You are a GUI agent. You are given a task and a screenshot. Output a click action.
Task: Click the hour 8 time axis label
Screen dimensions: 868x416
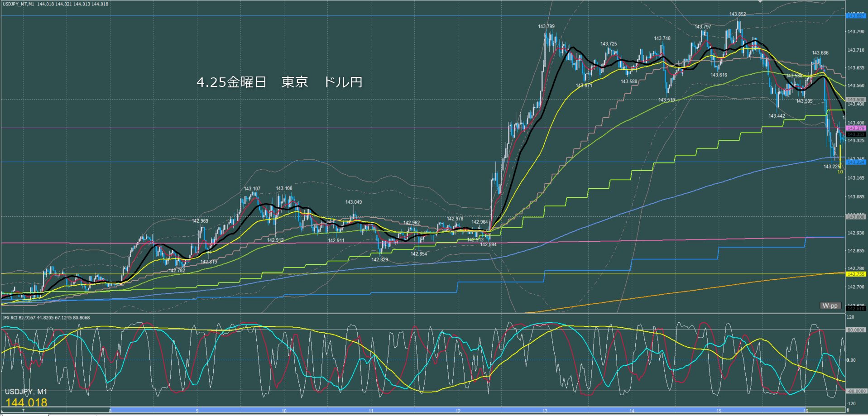click(110, 411)
